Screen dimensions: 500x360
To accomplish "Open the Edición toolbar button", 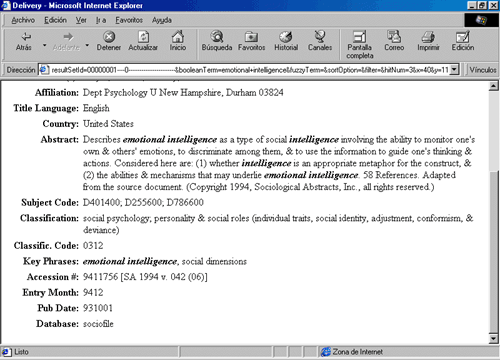I will pos(463,41).
